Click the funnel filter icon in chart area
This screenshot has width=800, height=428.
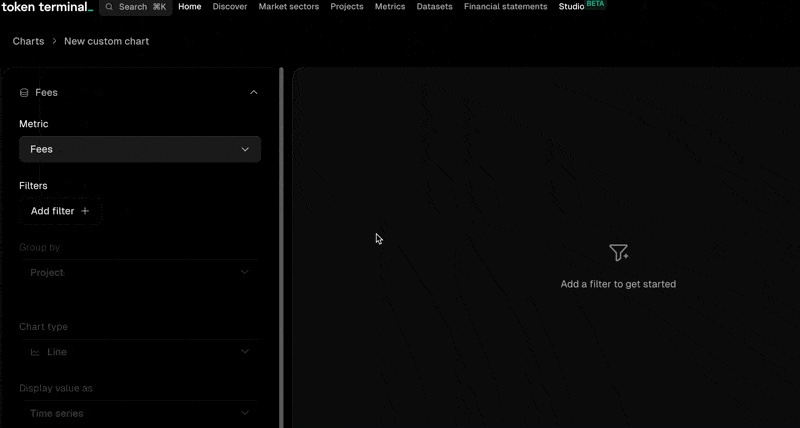(x=618, y=253)
